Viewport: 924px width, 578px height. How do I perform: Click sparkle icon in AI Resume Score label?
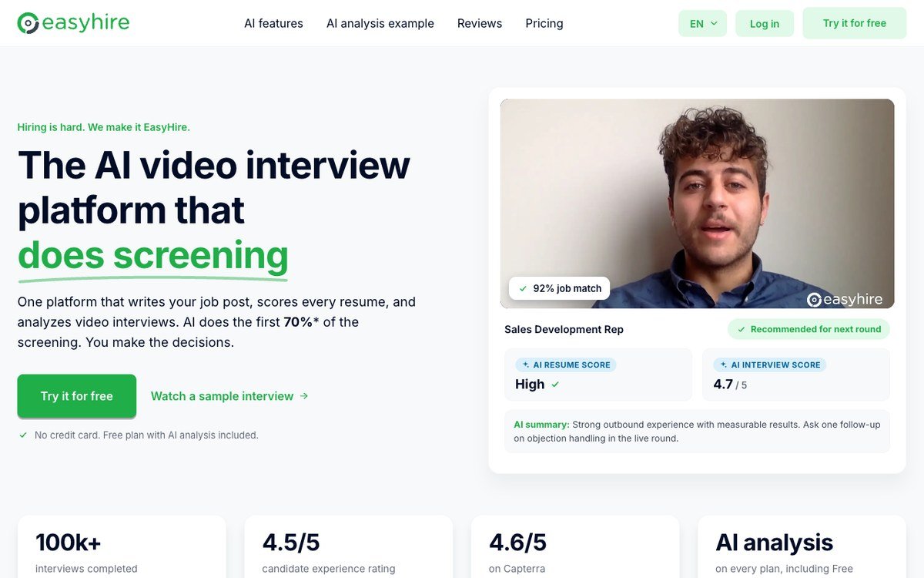click(x=526, y=365)
